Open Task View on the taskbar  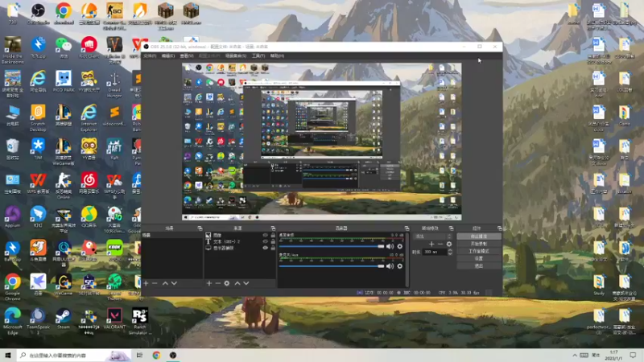(139, 356)
